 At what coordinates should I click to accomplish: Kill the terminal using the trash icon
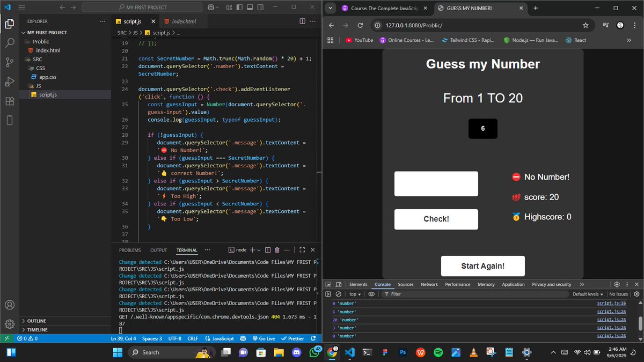(277, 250)
